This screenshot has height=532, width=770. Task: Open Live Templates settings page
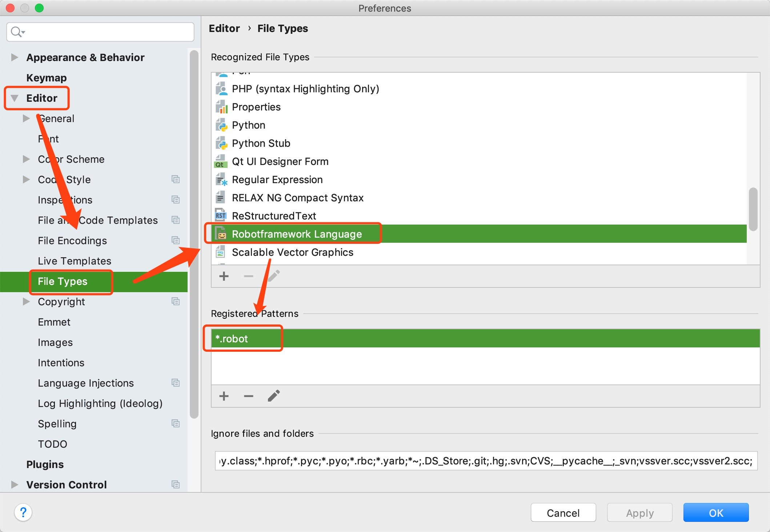[x=75, y=261]
